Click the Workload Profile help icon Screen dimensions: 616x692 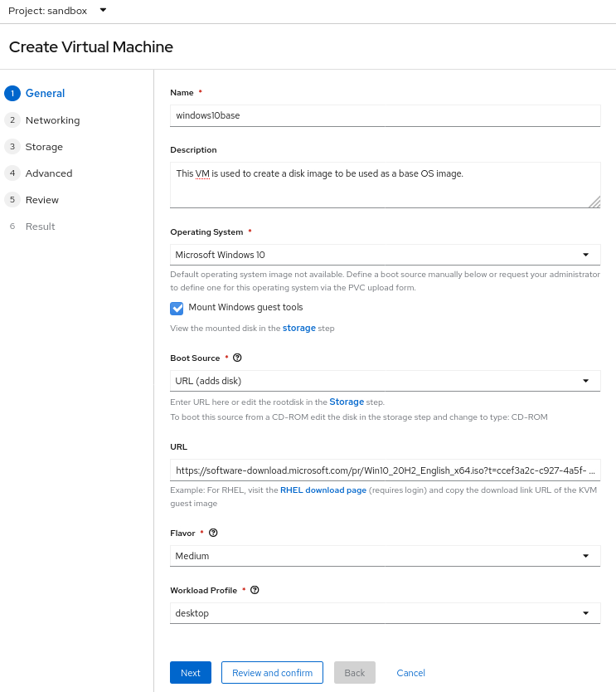(255, 591)
